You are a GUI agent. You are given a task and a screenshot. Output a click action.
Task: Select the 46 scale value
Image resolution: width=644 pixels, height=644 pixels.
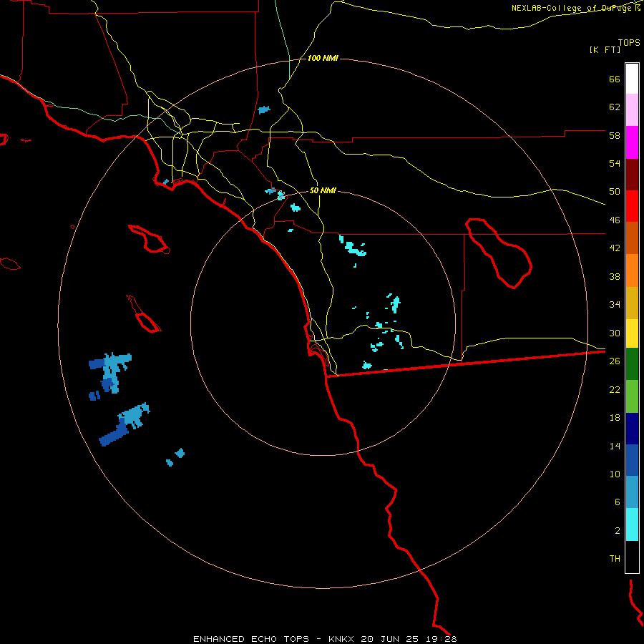pyautogui.click(x=615, y=220)
